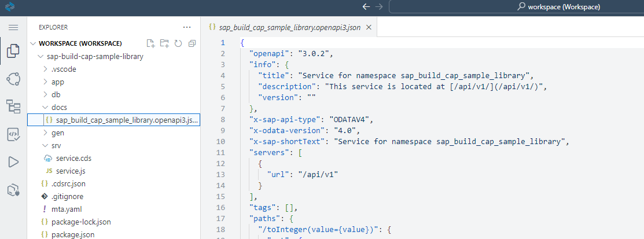The width and height of the screenshot is (644, 239).
Task: Click the "x-odata-version" key
Action: (x=286, y=131)
